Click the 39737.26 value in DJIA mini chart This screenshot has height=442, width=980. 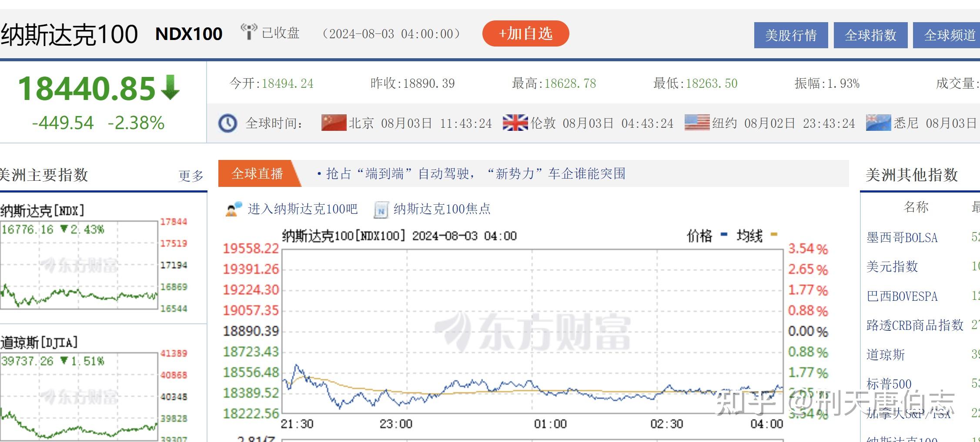pos(27,361)
